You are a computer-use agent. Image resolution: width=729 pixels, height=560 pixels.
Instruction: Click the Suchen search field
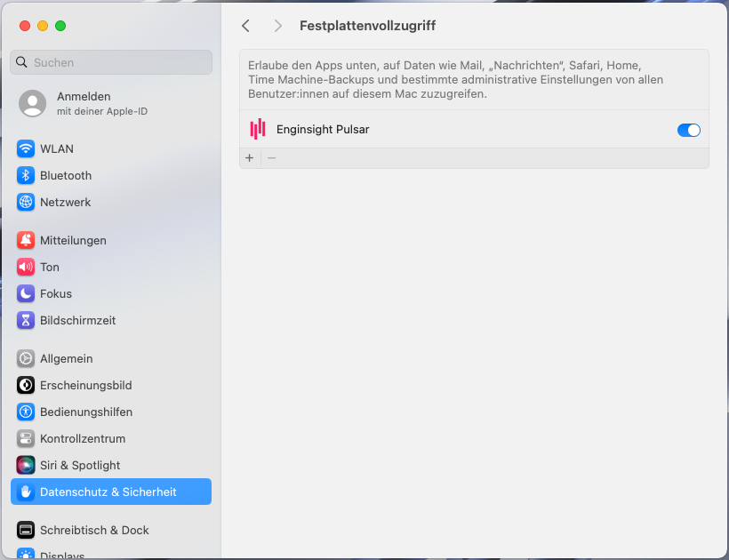tap(111, 62)
